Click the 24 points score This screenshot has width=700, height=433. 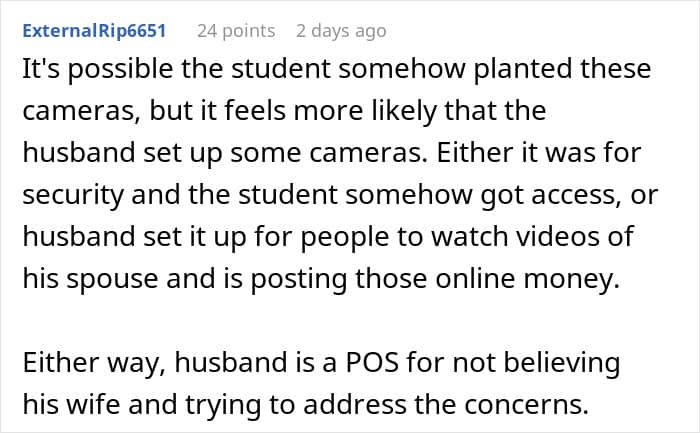tap(235, 31)
